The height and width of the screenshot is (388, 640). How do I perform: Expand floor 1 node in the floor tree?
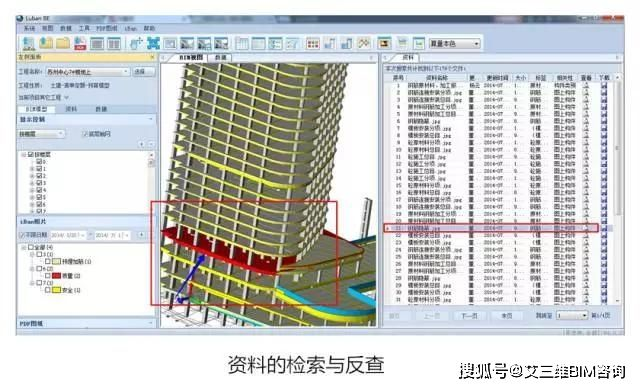click(x=32, y=169)
